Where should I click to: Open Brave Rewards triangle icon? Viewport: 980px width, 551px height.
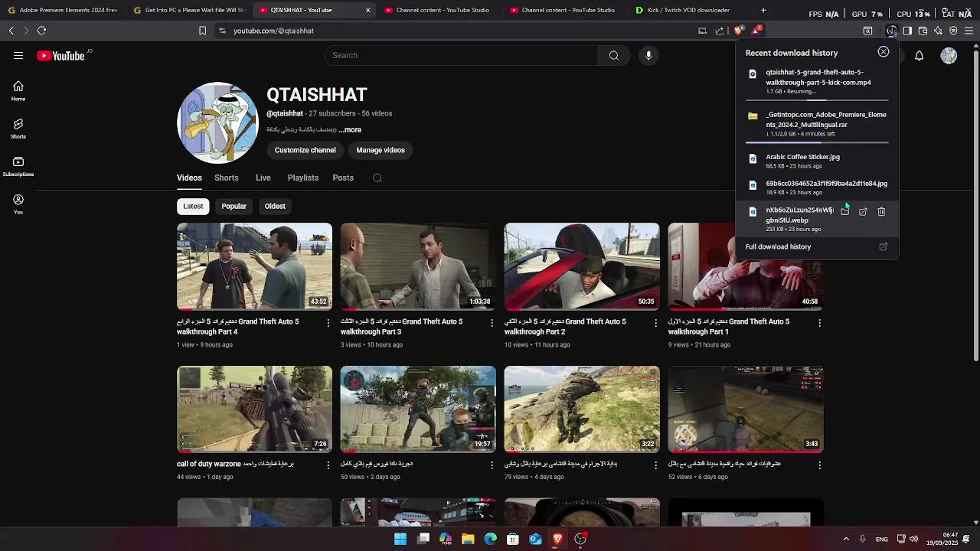tap(756, 31)
